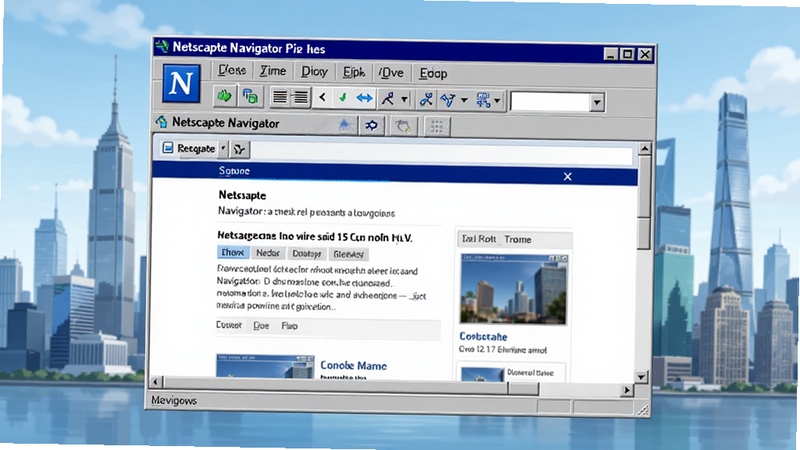
Task: Click the Cooteet link
Action: [x=229, y=325]
